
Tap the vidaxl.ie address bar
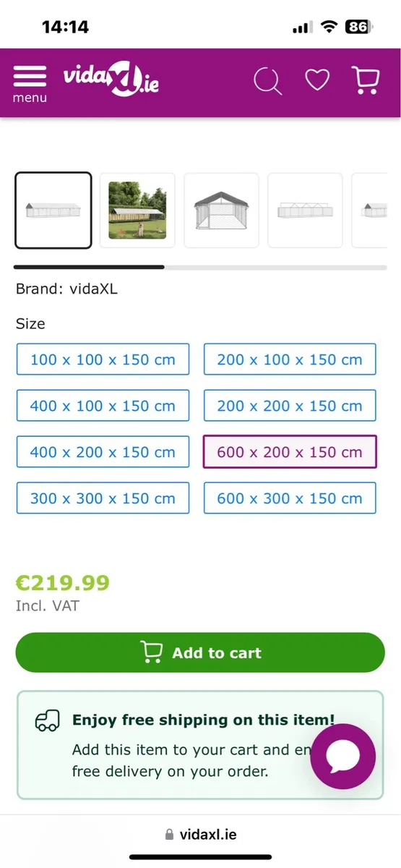[200, 835]
